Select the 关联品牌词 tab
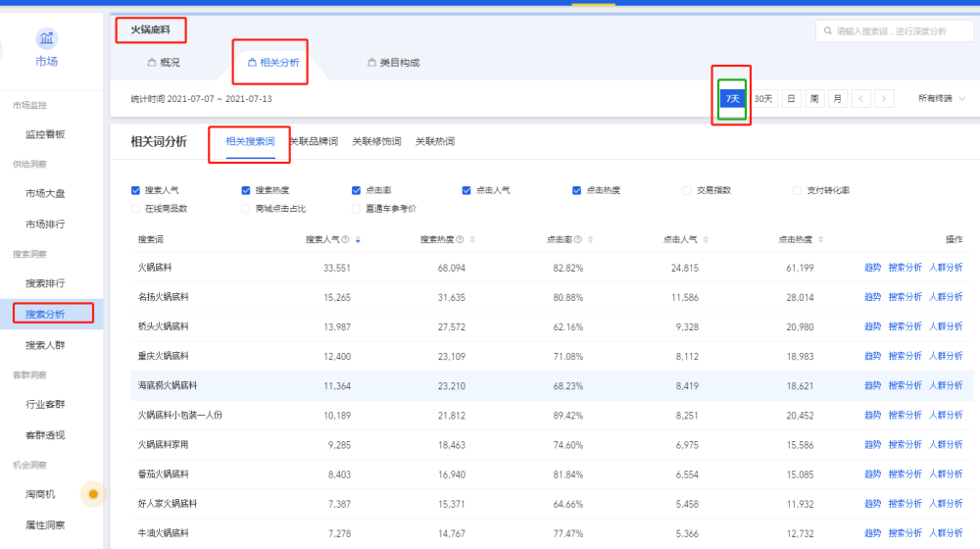 click(314, 142)
